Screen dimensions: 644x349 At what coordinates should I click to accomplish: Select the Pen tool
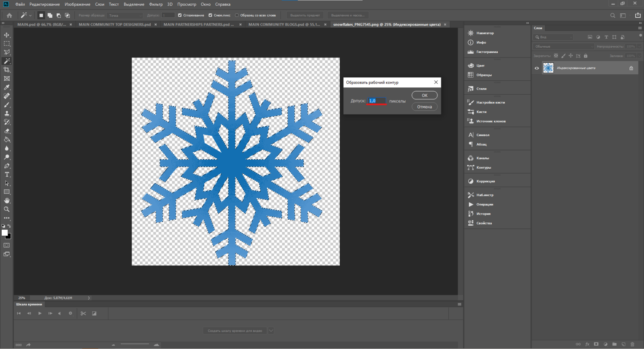[x=7, y=166]
